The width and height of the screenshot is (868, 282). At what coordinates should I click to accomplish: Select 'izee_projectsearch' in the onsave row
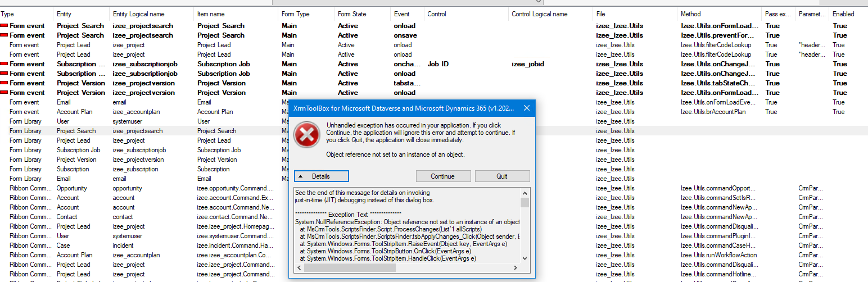point(143,35)
